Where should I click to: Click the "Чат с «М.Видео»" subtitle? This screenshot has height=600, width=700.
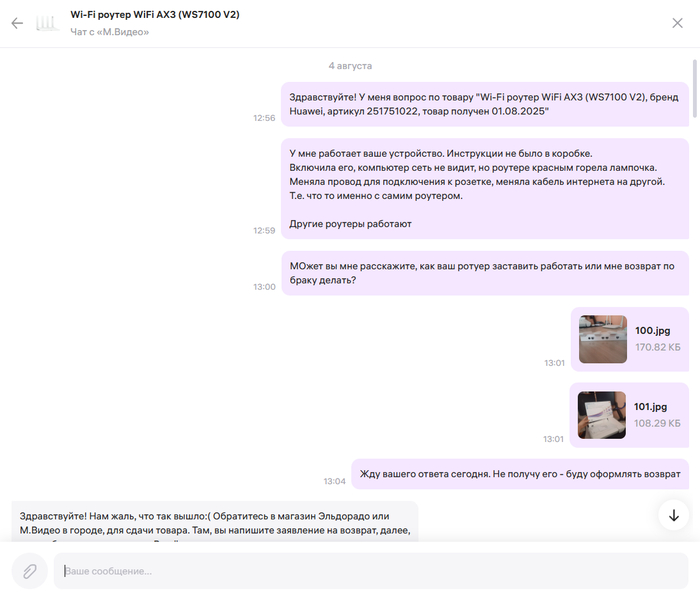point(109,32)
